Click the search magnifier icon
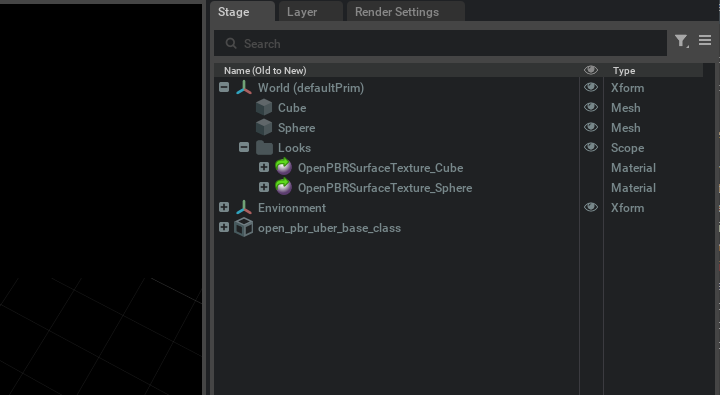720x395 pixels. point(231,44)
